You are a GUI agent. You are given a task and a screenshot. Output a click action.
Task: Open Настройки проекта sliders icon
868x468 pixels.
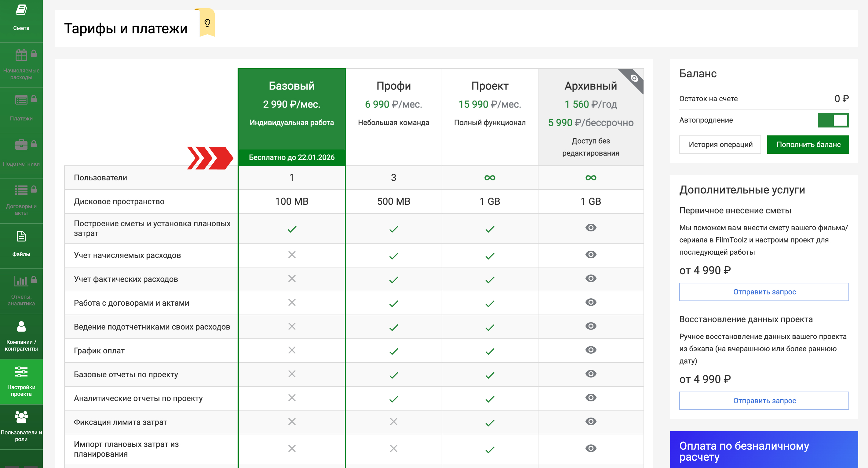click(x=21, y=372)
